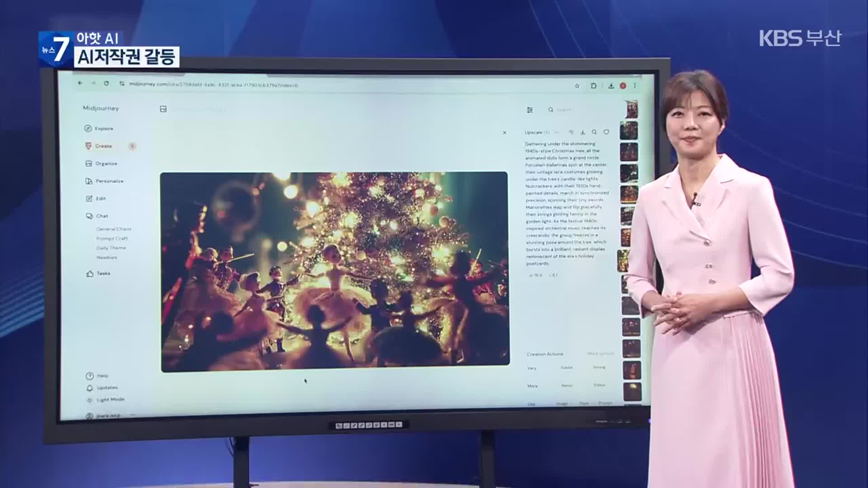Open Edit in the sidebar
Screen dimensions: 868x488
pyautogui.click(x=95, y=198)
